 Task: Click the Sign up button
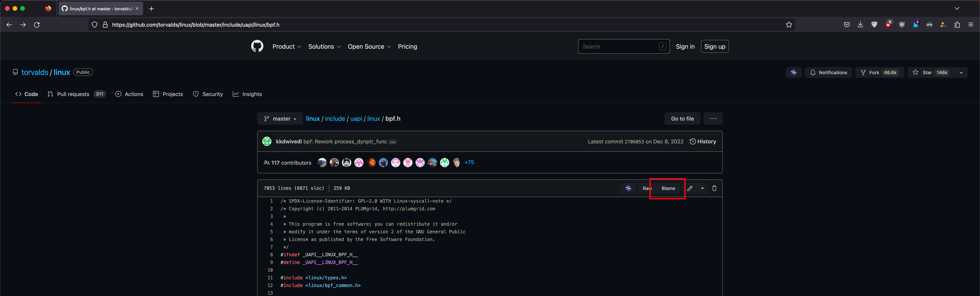715,46
